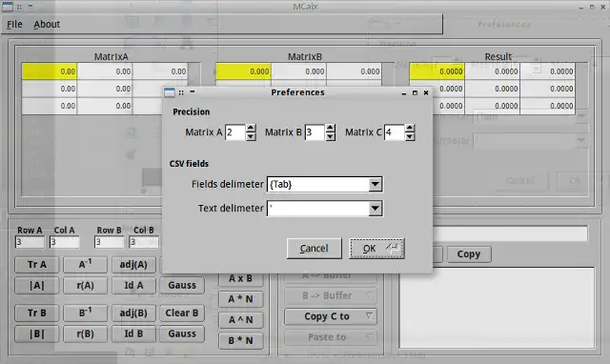The width and height of the screenshot is (610, 364).
Task: Click the large output text area
Action: [497, 308]
